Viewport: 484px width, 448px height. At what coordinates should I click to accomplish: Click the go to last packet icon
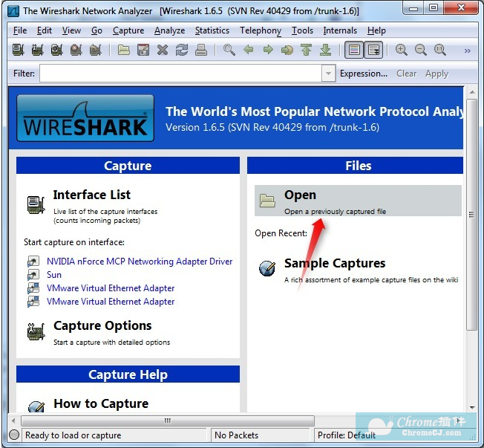pyautogui.click(x=325, y=50)
